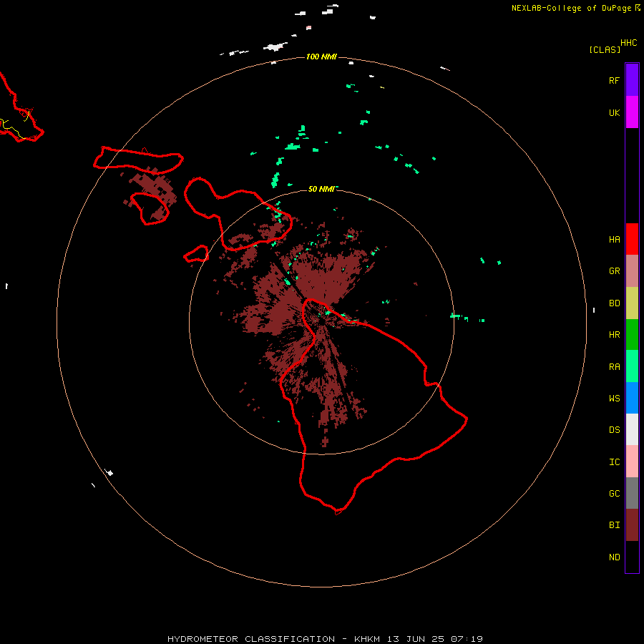Screen dimensions: 644x644
Task: Click the bright green RA legend swatch
Action: (632, 366)
